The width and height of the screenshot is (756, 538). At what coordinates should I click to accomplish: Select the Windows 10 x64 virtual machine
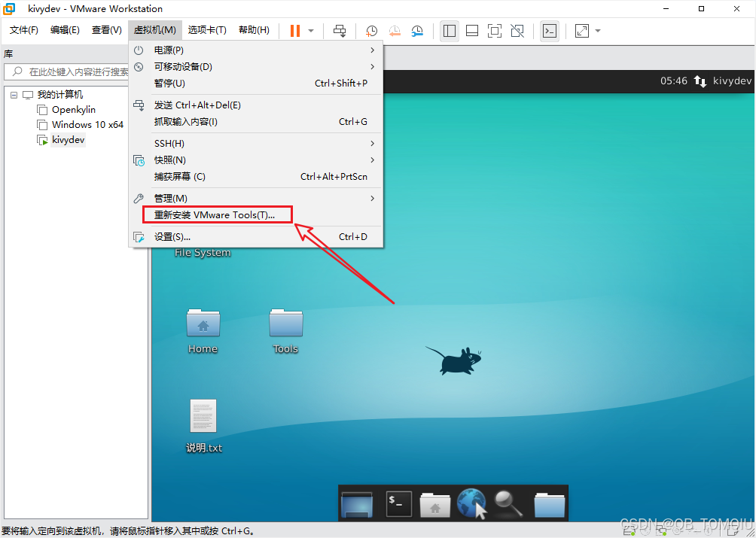(88, 125)
